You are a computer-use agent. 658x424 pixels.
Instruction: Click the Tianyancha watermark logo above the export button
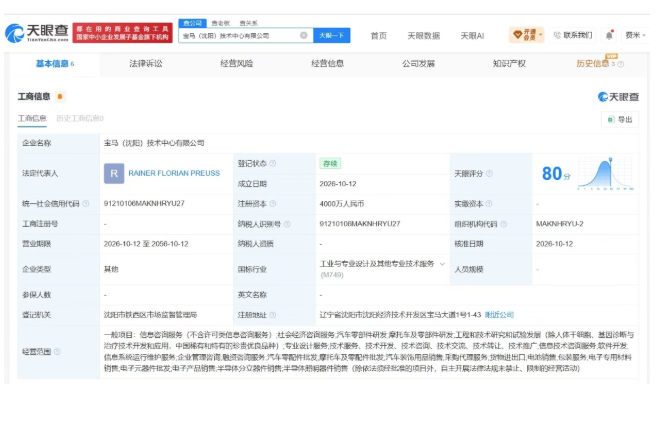(618, 97)
